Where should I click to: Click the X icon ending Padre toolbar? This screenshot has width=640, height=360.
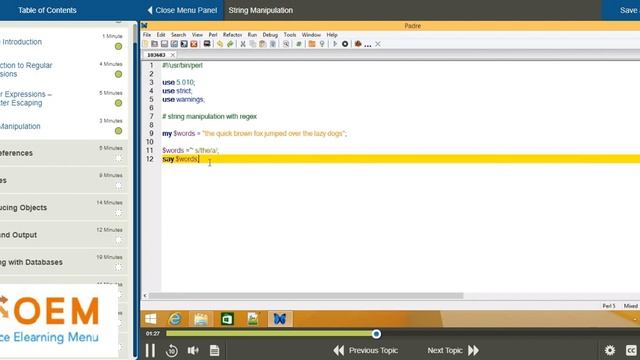[378, 44]
